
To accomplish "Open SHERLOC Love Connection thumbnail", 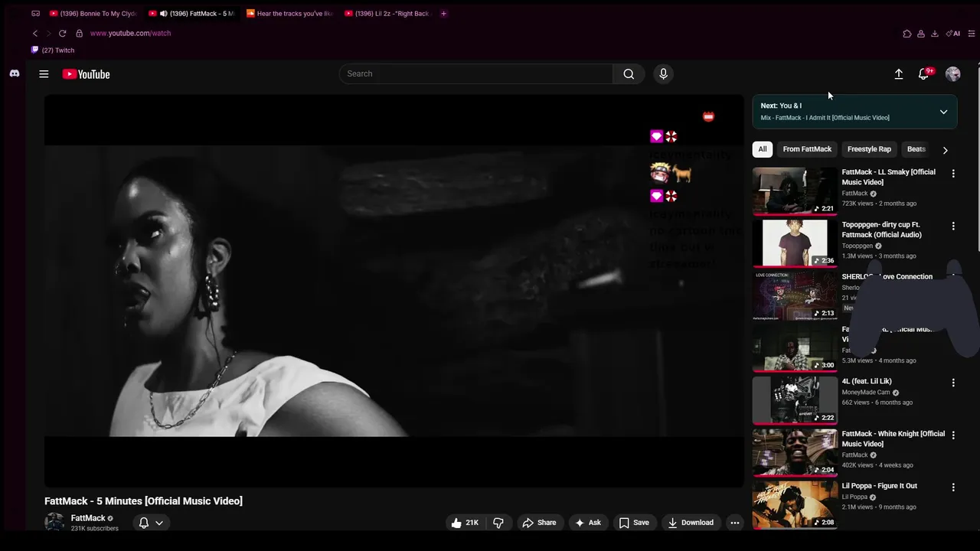I will tap(795, 296).
